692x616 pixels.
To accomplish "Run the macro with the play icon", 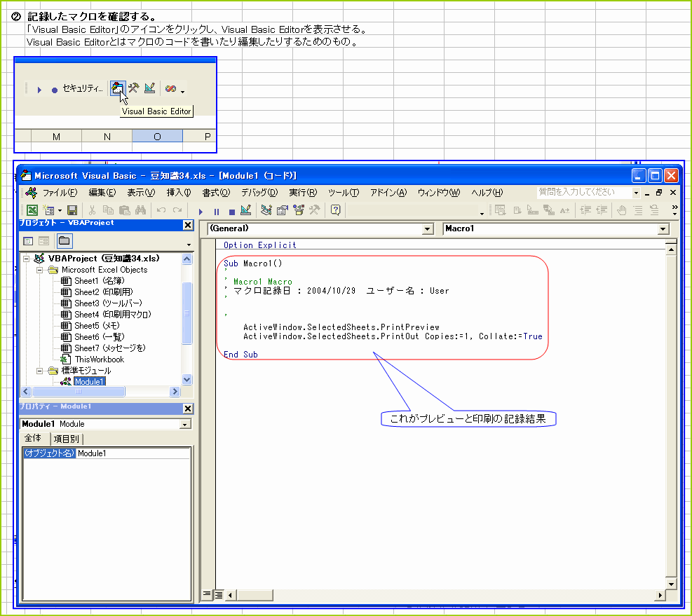I will 201,210.
